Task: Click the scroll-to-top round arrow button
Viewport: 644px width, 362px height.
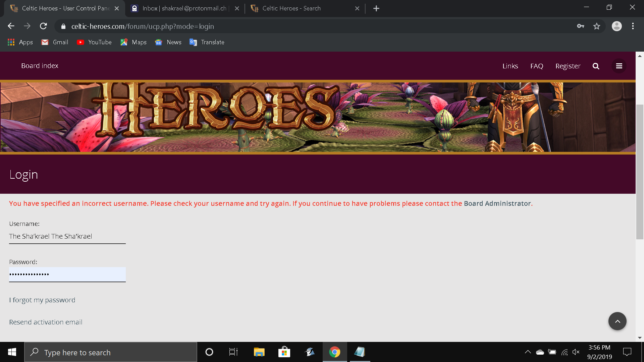Action: (617, 321)
